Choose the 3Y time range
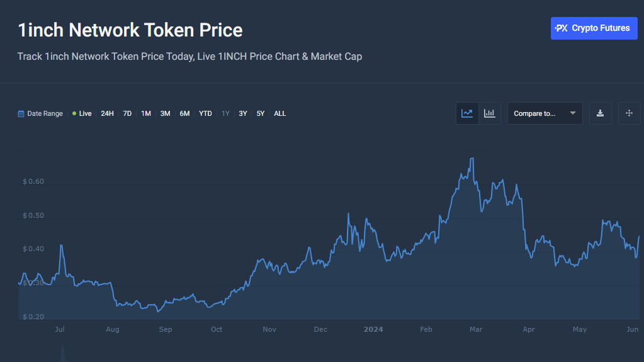Screen dimensions: 644x362 pyautogui.click(x=243, y=113)
